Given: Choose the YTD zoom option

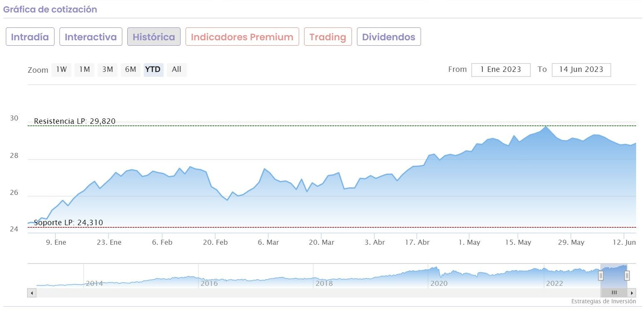Looking at the screenshot, I should click(x=153, y=70).
